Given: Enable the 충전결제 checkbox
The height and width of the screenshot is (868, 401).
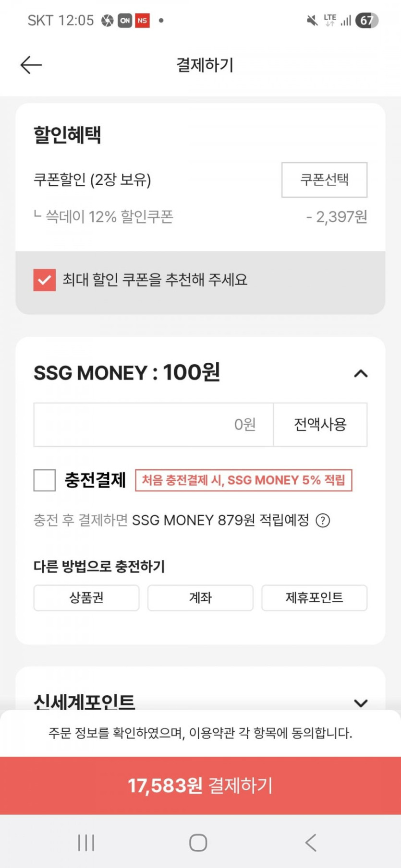Looking at the screenshot, I should (44, 480).
